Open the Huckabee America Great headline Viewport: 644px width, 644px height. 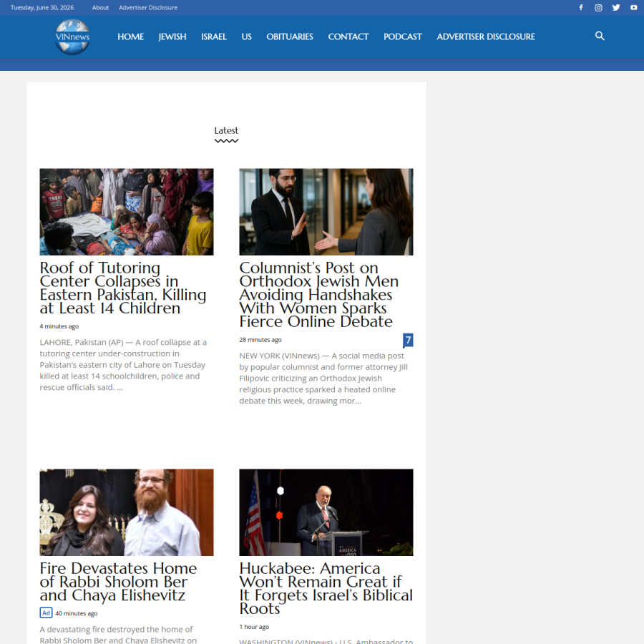326,588
